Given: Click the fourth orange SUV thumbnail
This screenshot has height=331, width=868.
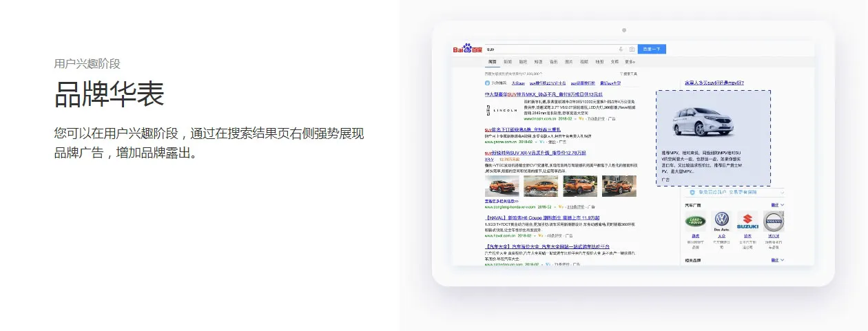Looking at the screenshot, I should tap(619, 186).
